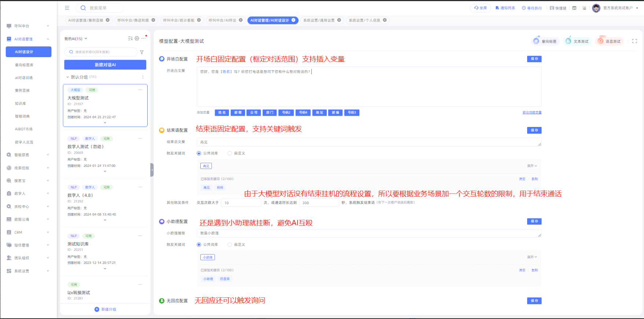Expand 展开 in the 结束语 keyword library

(x=532, y=166)
